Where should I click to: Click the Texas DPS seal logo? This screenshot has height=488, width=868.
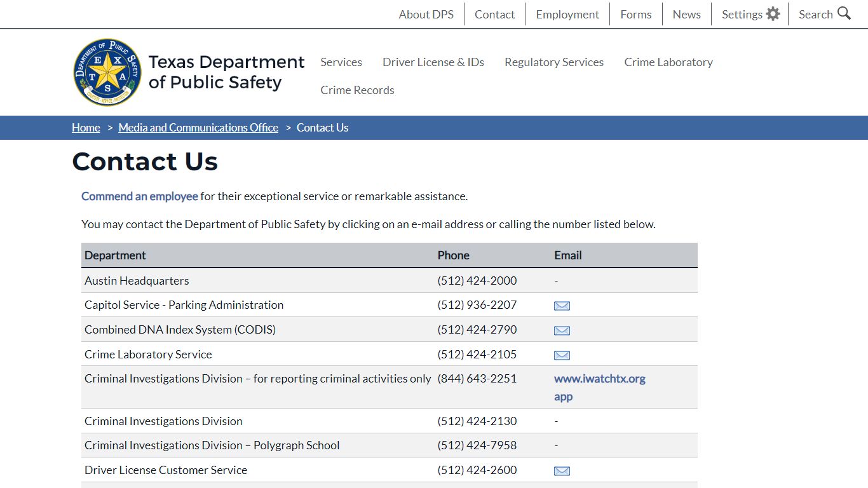(107, 72)
